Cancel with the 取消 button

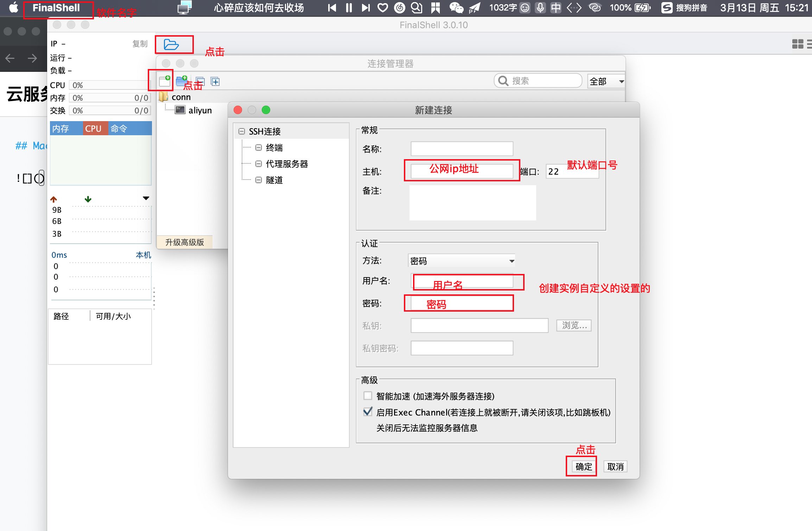615,467
